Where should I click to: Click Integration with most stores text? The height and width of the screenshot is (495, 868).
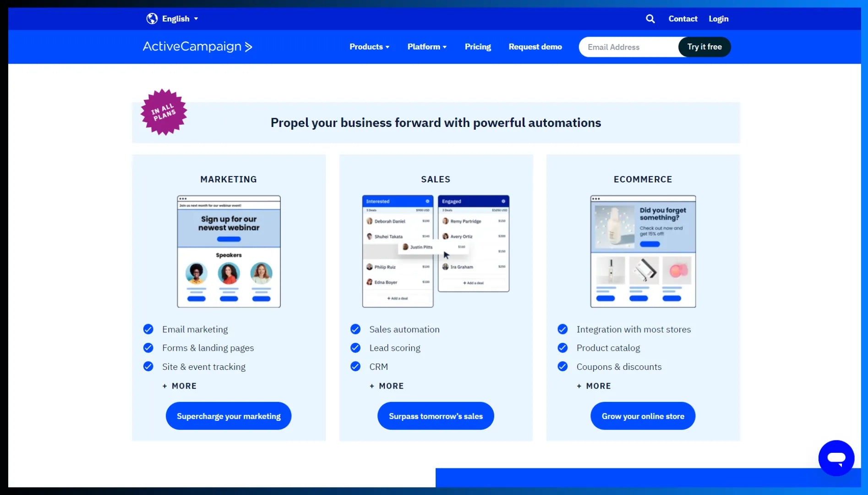633,329
